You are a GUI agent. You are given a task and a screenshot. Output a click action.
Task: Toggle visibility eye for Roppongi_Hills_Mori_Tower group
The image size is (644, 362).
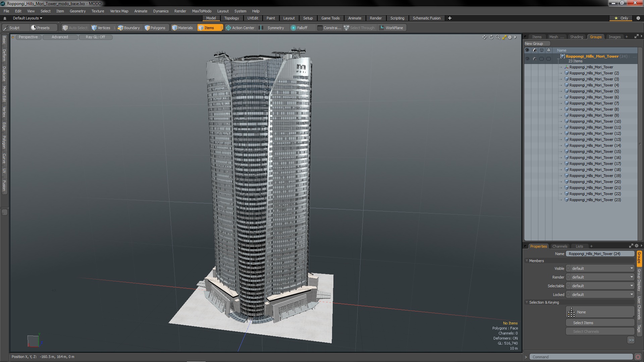click(x=527, y=59)
